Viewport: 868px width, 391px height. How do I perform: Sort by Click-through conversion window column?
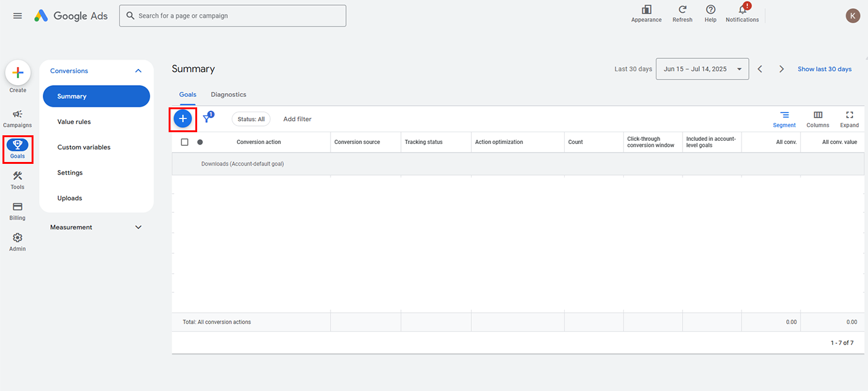click(651, 142)
